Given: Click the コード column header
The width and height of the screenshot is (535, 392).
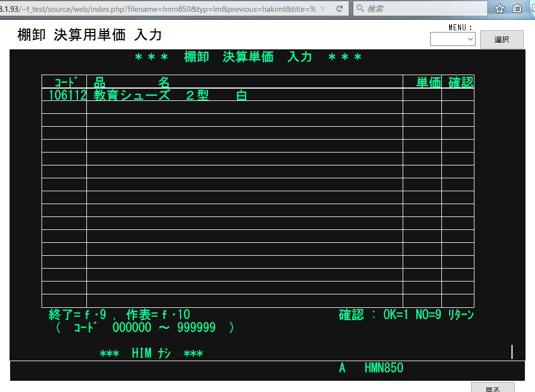Looking at the screenshot, I should click(x=65, y=82).
